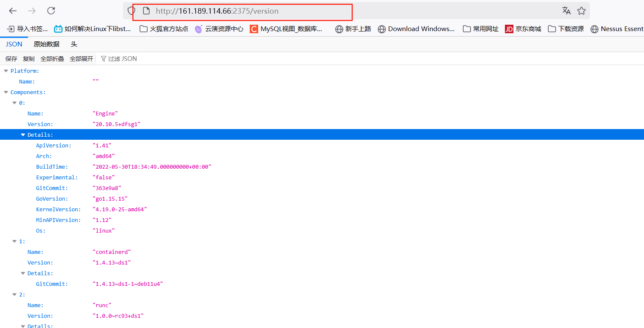Select the ApiVersion row label
Screen dimensions: 644x328
pyautogui.click(x=54, y=145)
